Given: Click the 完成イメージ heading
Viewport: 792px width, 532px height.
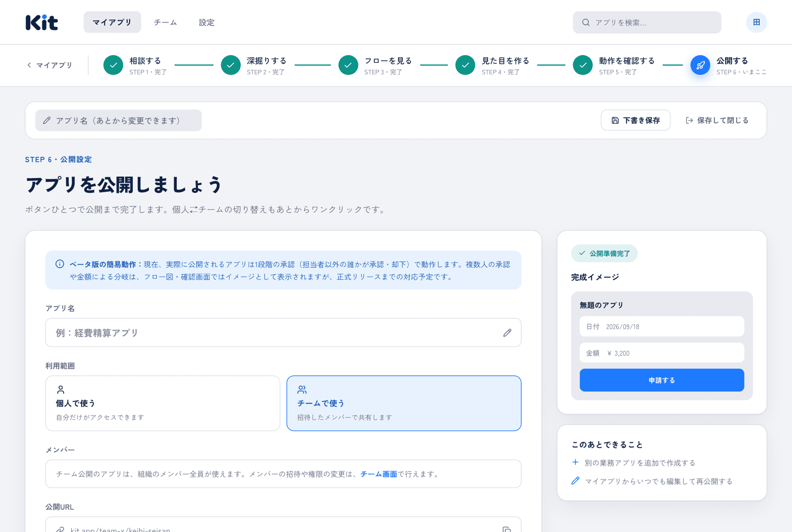Looking at the screenshot, I should coord(595,277).
